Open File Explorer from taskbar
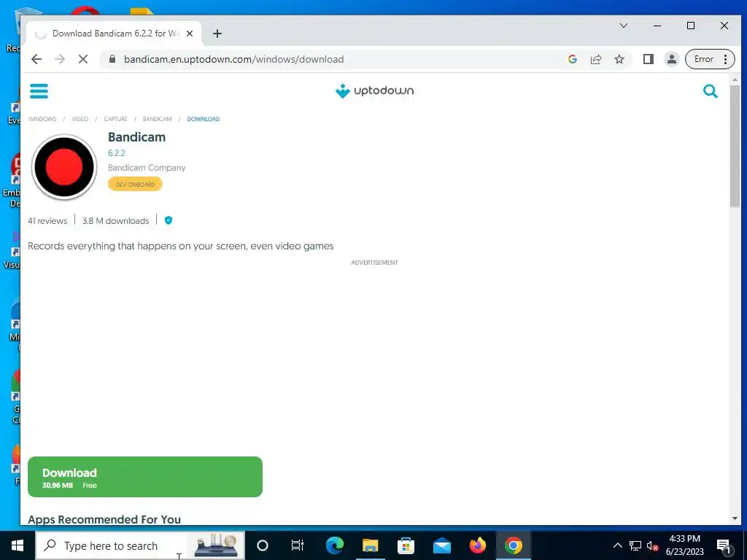The image size is (747, 560). pos(370,545)
